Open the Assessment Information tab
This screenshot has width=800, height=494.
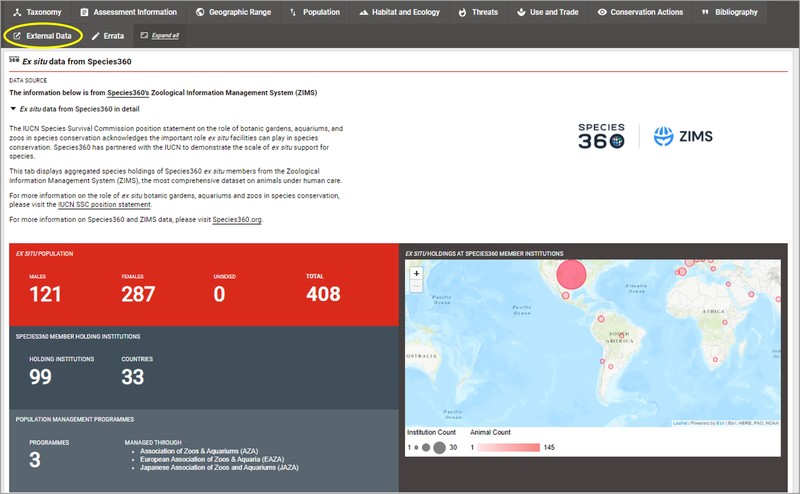(x=128, y=12)
